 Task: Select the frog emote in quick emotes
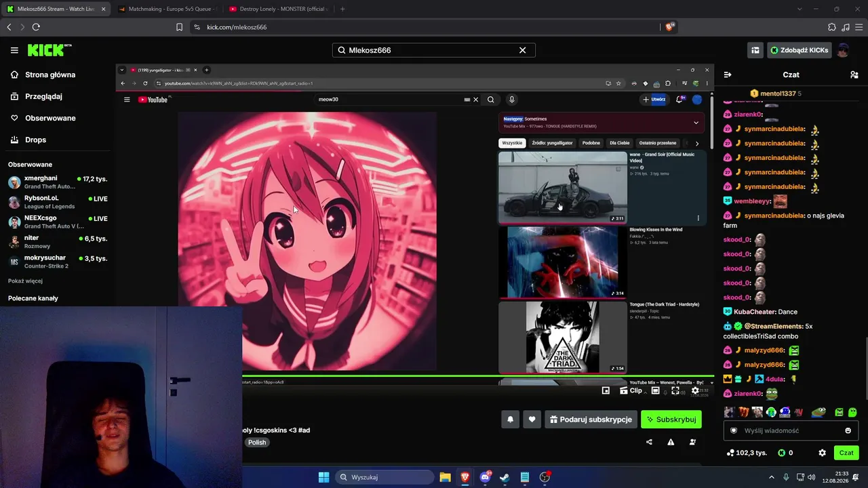pyautogui.click(x=819, y=412)
